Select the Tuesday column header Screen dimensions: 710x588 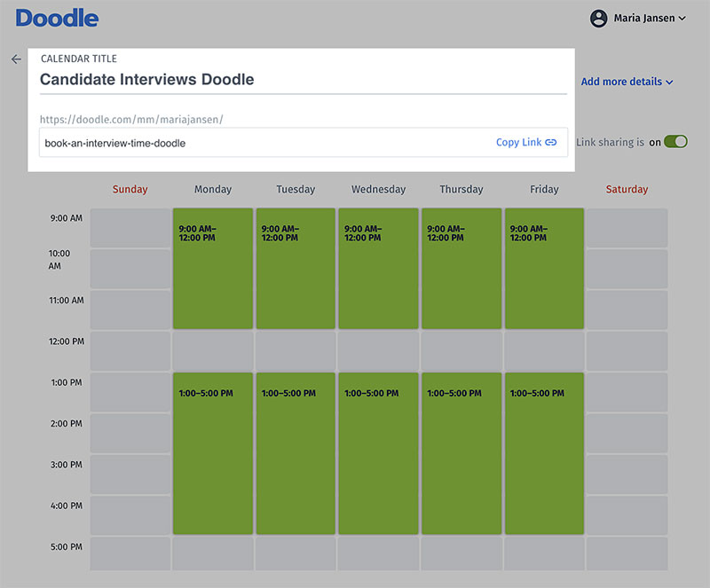[296, 189]
